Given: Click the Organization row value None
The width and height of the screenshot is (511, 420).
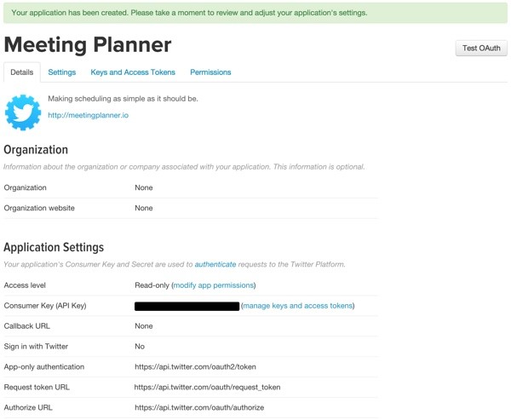Looking at the screenshot, I should pos(144,187).
